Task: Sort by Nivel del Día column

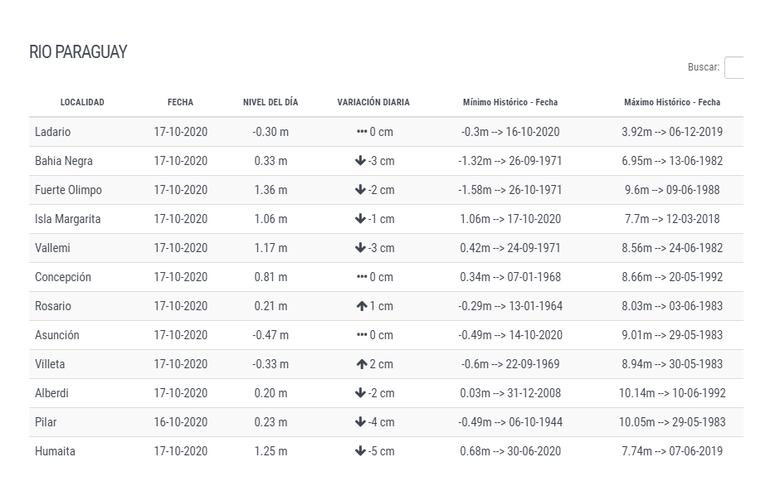Action: pos(270,102)
